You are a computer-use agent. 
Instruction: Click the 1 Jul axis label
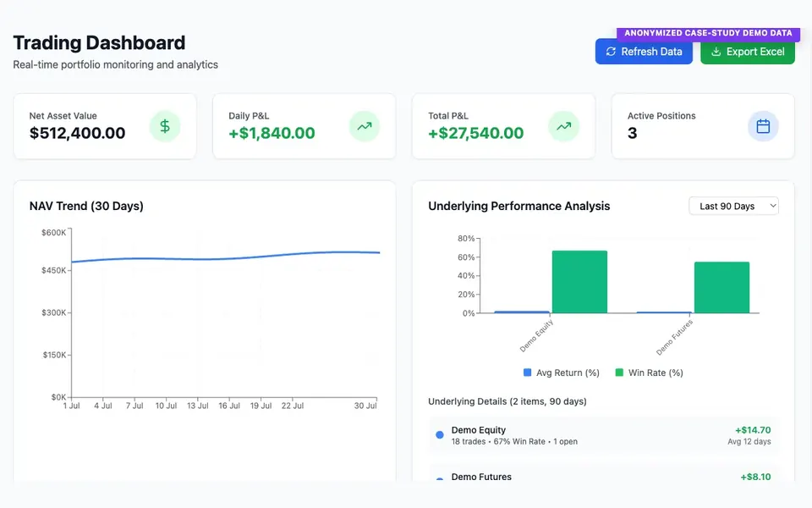coord(71,406)
